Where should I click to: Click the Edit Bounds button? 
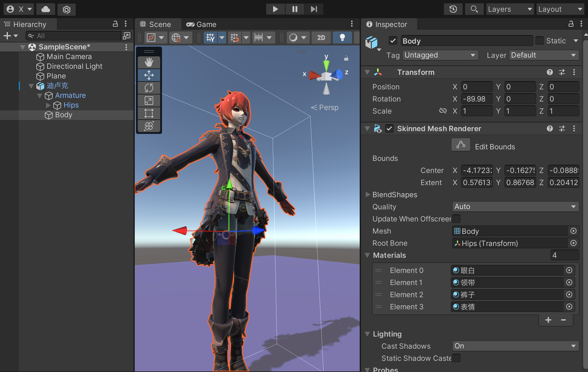[x=461, y=145]
